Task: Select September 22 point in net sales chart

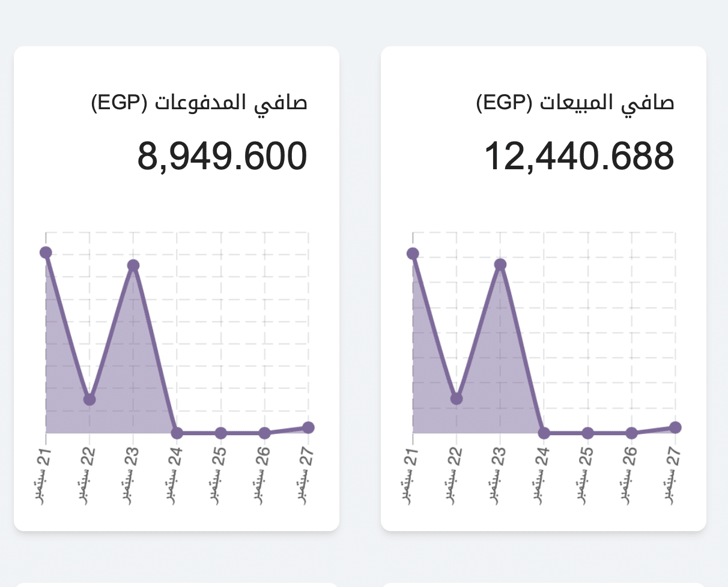Action: pos(457,399)
